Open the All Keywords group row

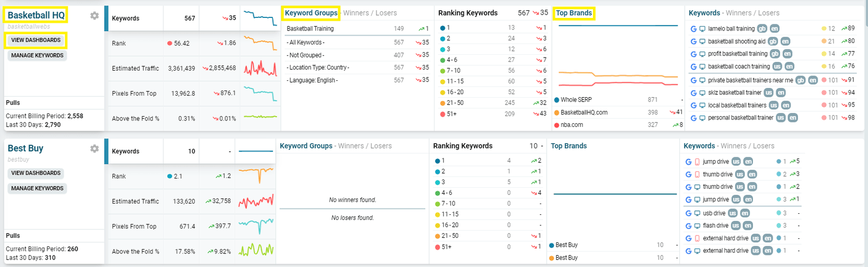358,42
